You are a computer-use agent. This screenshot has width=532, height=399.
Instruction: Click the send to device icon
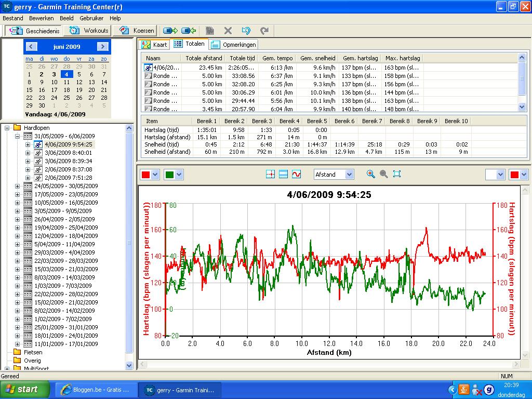click(x=170, y=31)
